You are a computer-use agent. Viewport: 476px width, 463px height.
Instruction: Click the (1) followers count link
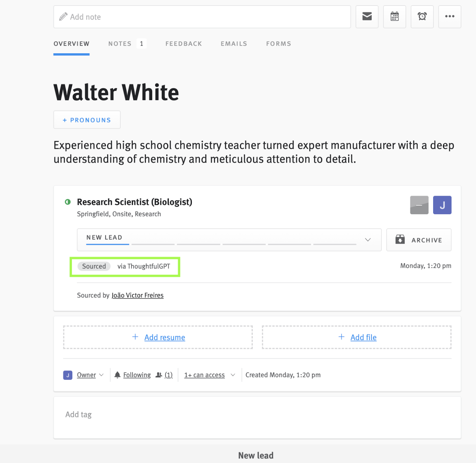[x=168, y=375]
